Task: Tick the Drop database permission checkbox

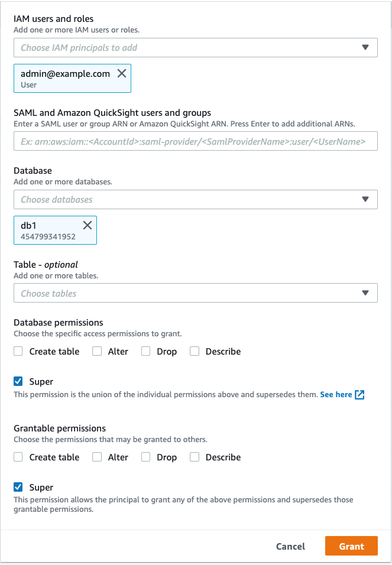Action: pyautogui.click(x=146, y=352)
